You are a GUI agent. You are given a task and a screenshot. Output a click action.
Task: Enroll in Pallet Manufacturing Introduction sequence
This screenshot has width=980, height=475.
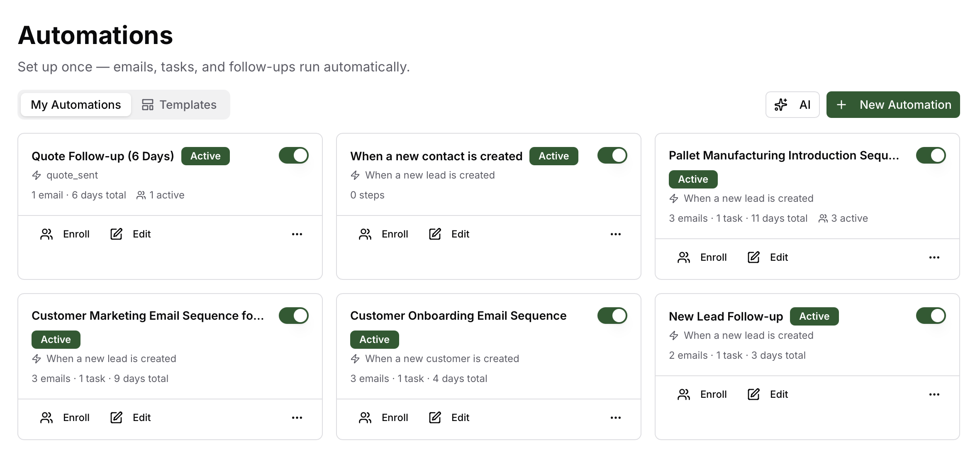702,257
